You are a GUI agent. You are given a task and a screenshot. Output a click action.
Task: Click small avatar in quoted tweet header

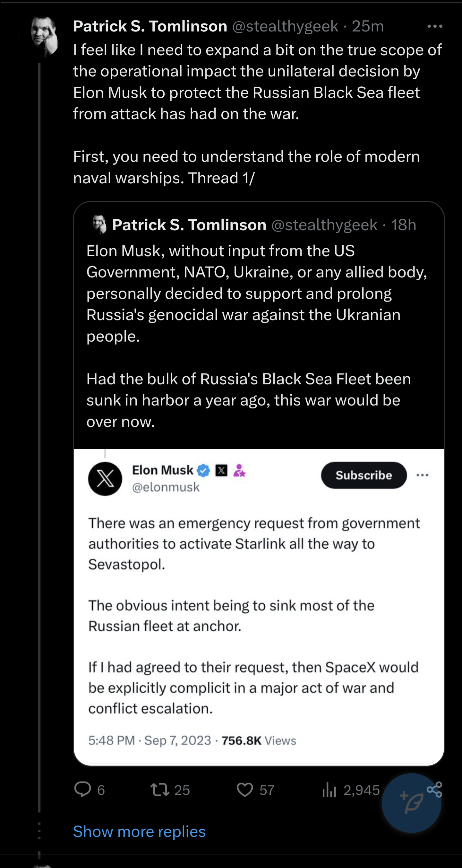tap(99, 224)
